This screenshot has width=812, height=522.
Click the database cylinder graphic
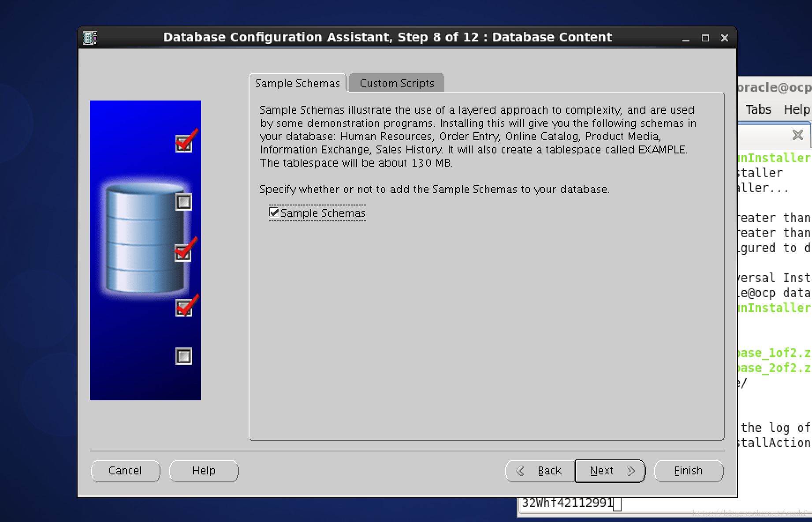point(145,239)
